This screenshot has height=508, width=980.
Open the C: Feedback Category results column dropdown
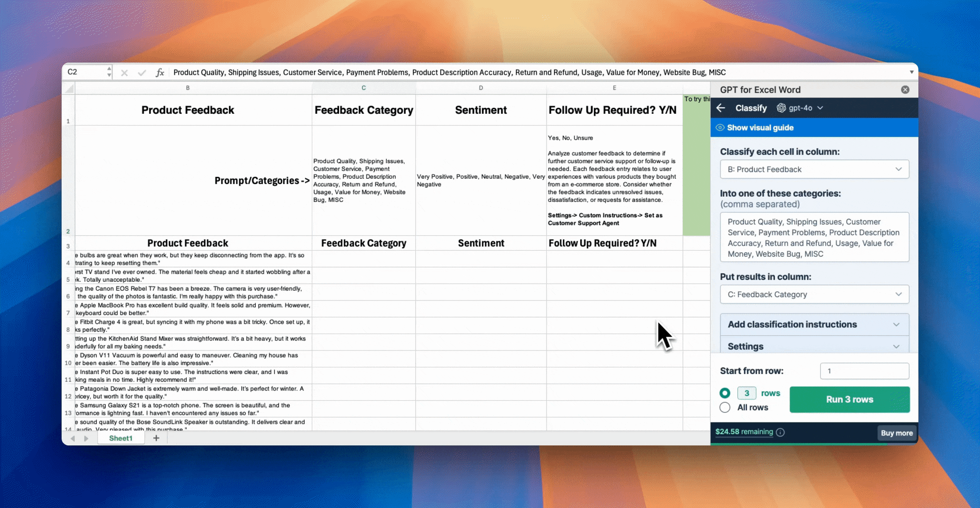pyautogui.click(x=814, y=294)
